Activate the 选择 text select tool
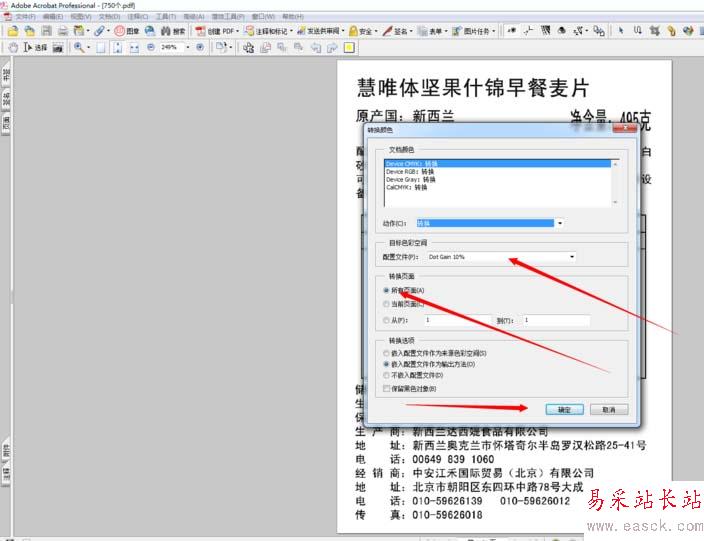The width and height of the screenshot is (704, 541). tap(35, 47)
